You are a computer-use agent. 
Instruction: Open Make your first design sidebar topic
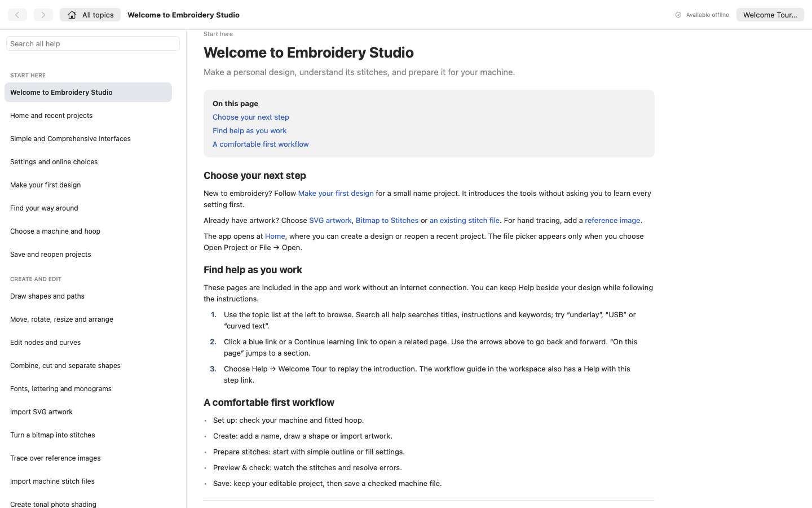pyautogui.click(x=88, y=185)
